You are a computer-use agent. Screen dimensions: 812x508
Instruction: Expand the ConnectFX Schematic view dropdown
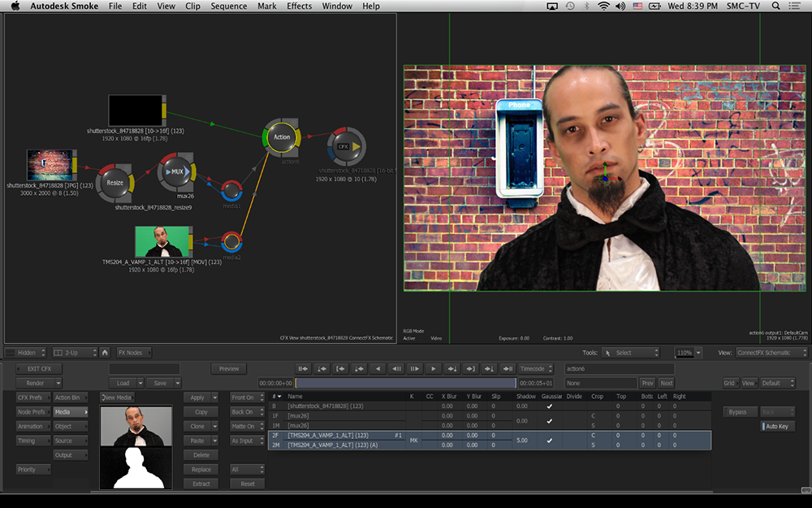tap(771, 353)
